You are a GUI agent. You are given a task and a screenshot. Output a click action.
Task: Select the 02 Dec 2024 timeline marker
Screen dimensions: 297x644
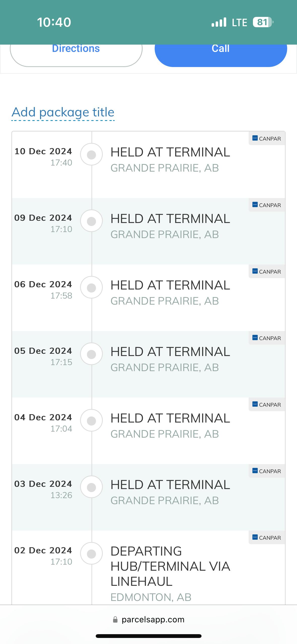pos(91,554)
